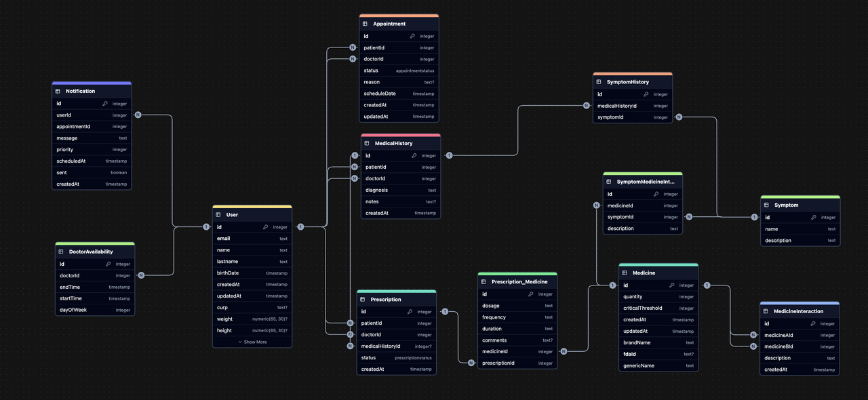Click the table icon beside Appointment title
The height and width of the screenshot is (400, 868).
coord(365,24)
